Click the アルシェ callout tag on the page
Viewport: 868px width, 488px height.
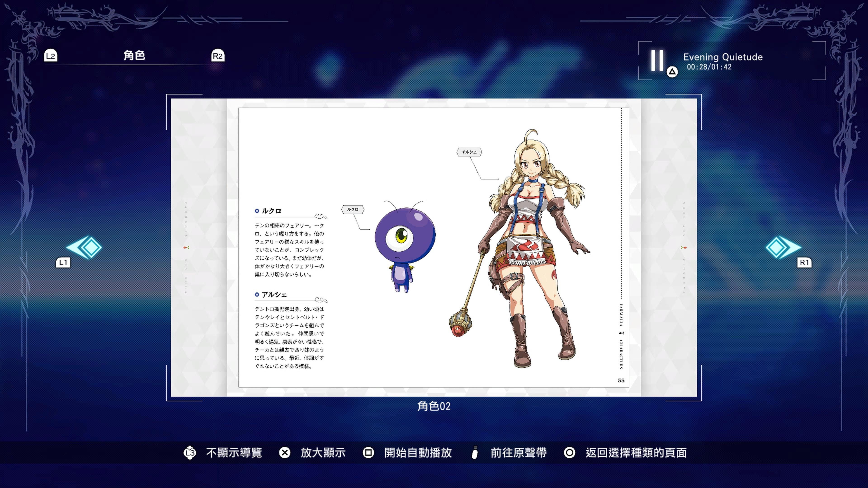[x=469, y=152]
